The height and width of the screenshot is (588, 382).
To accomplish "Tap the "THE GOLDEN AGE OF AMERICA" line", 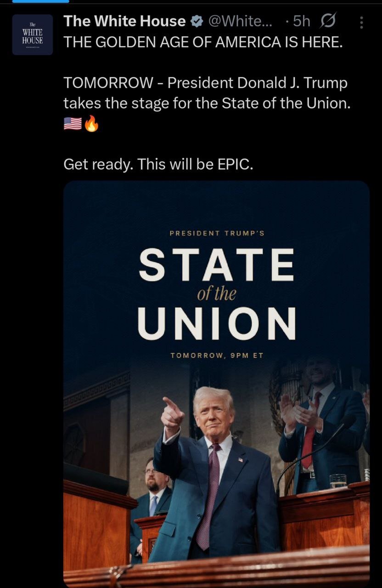I will click(203, 43).
